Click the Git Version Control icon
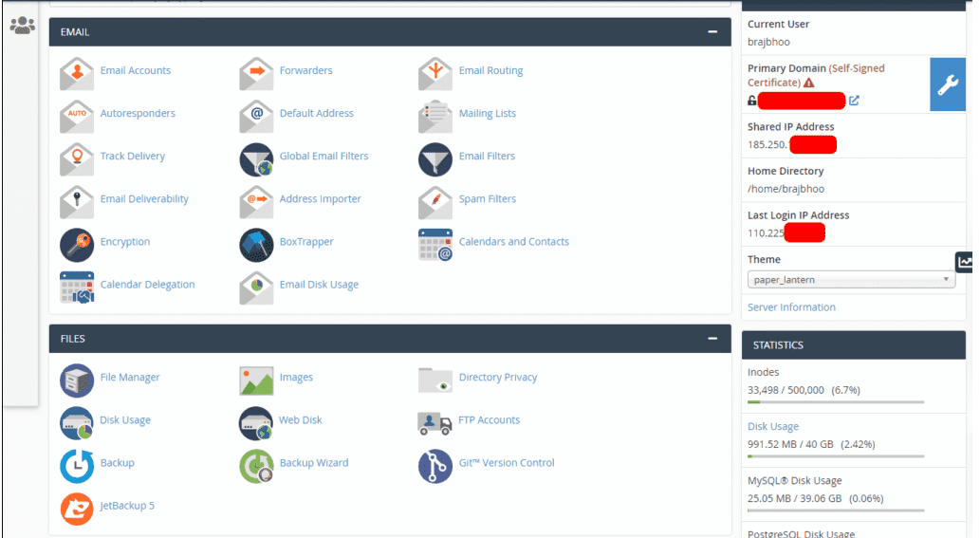The height and width of the screenshot is (538, 980). [x=435, y=466]
